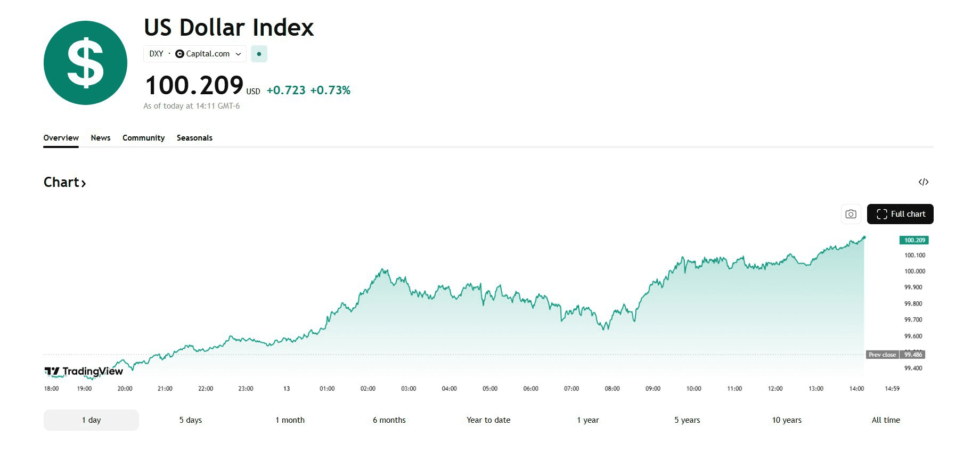Click the green dollar sign logo
Image resolution: width=980 pixels, height=451 pixels.
[85, 63]
